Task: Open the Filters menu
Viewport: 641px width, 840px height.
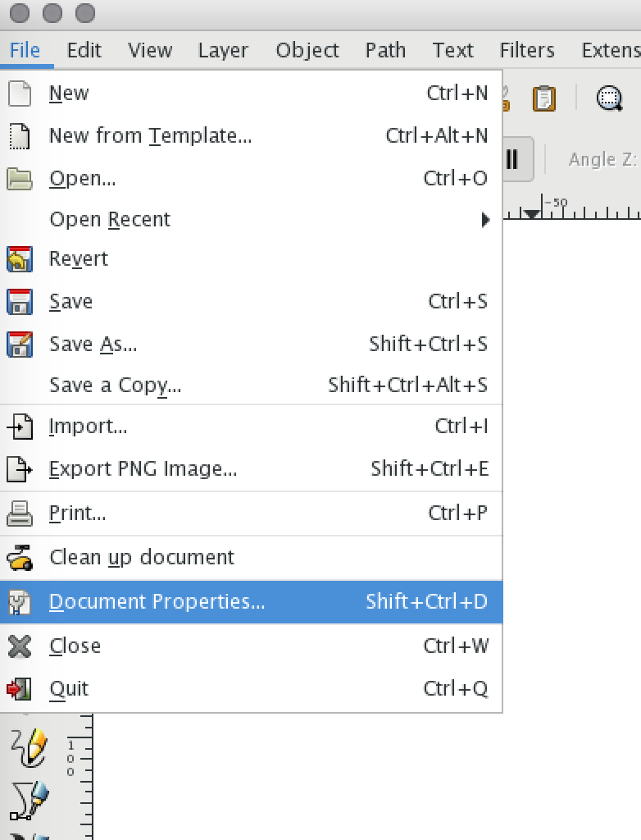Action: pyautogui.click(x=526, y=50)
